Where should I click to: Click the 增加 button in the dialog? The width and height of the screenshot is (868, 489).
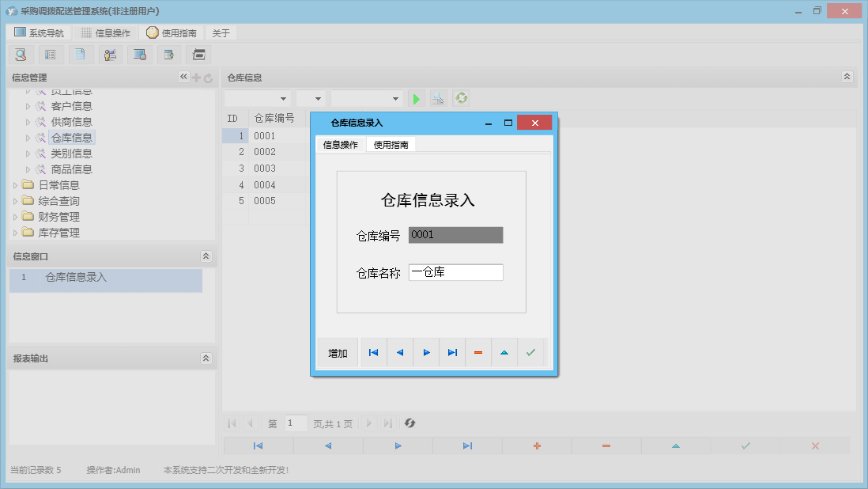pos(337,352)
